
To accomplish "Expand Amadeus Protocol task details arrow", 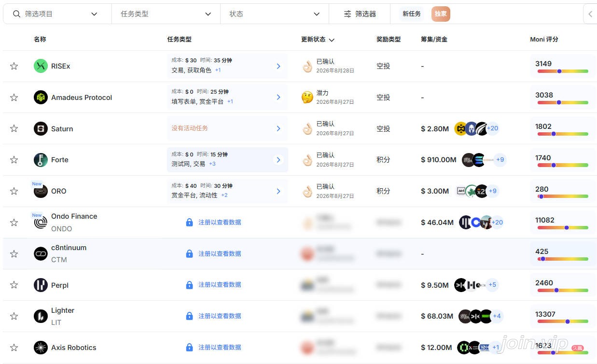I will pos(278,98).
